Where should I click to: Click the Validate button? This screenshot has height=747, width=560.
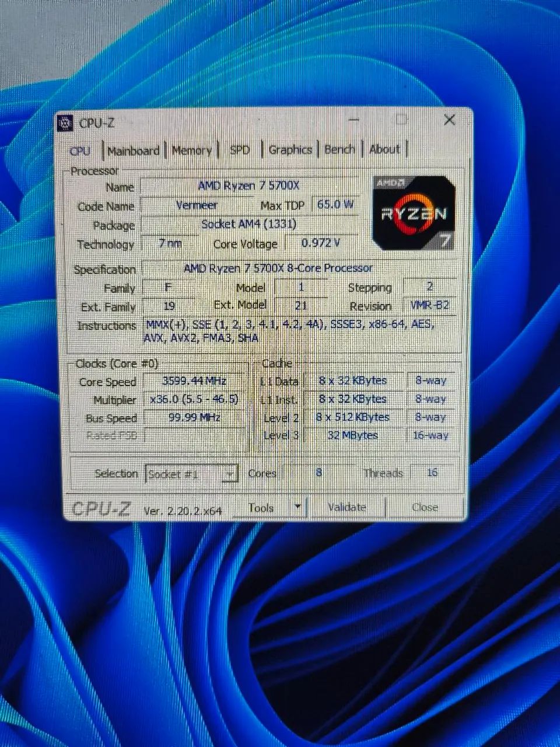tap(346, 507)
